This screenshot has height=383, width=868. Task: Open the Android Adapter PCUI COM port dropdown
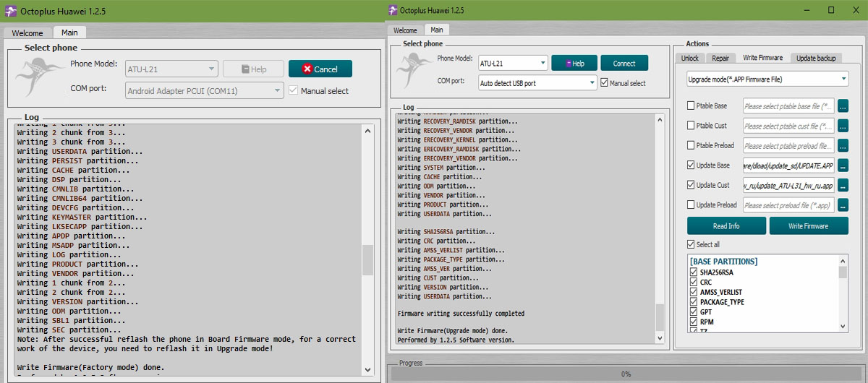click(204, 91)
